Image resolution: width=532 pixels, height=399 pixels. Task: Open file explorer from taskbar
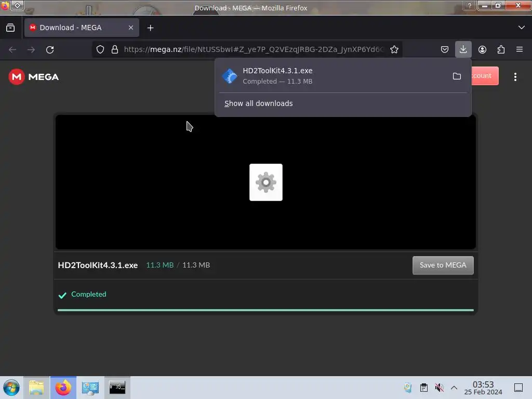coord(36,388)
